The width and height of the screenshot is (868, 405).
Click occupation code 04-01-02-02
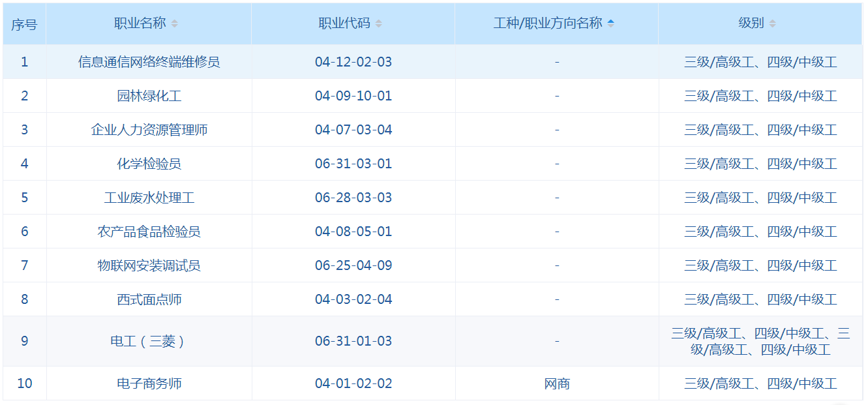click(353, 383)
